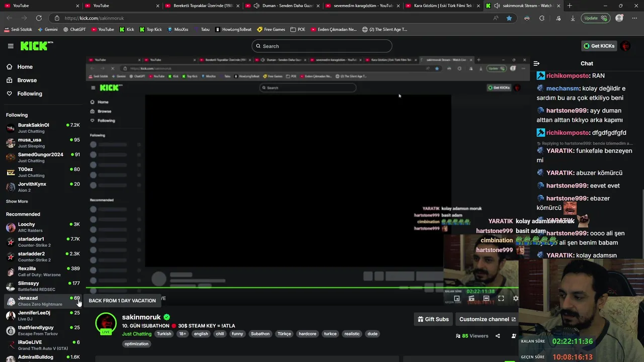The width and height of the screenshot is (644, 362).
Task: Select the chill stream tag
Action: [x=220, y=334]
